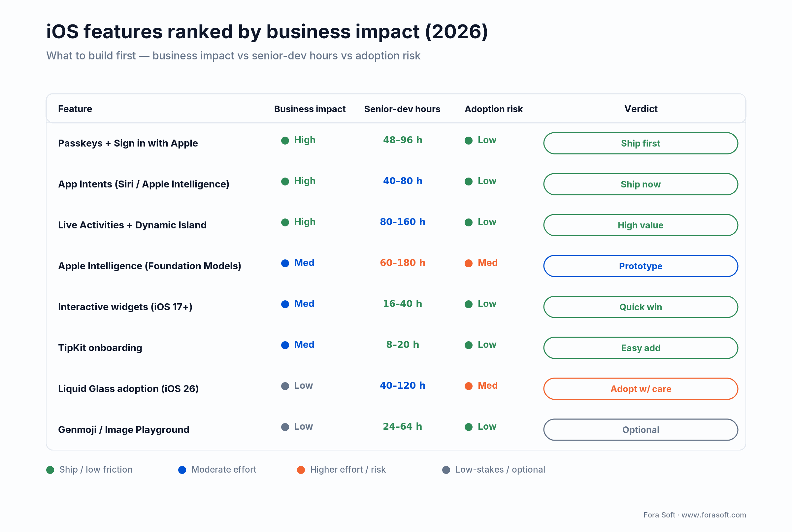Click 'Med' adoption risk in Liquid Glass row
The image size is (792, 532).
tap(487, 386)
